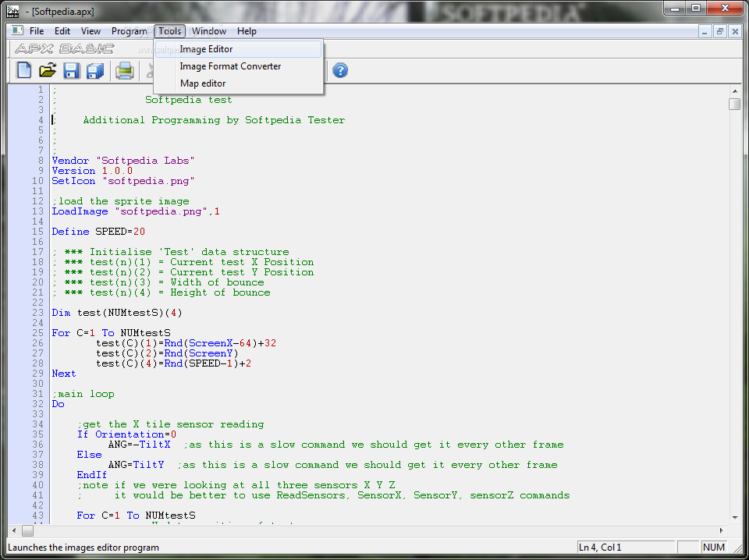Click the 'ANG=TiltY' code line
This screenshot has width=749, height=560.
(x=136, y=465)
